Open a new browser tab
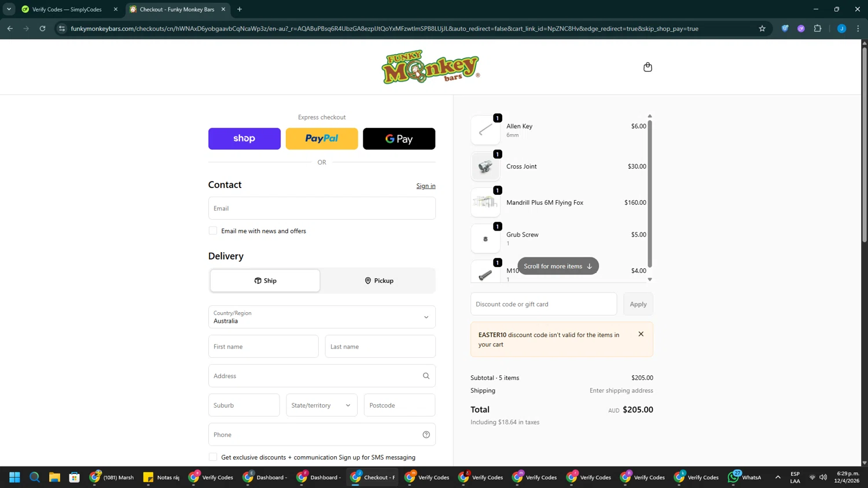The image size is (868, 488). tap(240, 9)
